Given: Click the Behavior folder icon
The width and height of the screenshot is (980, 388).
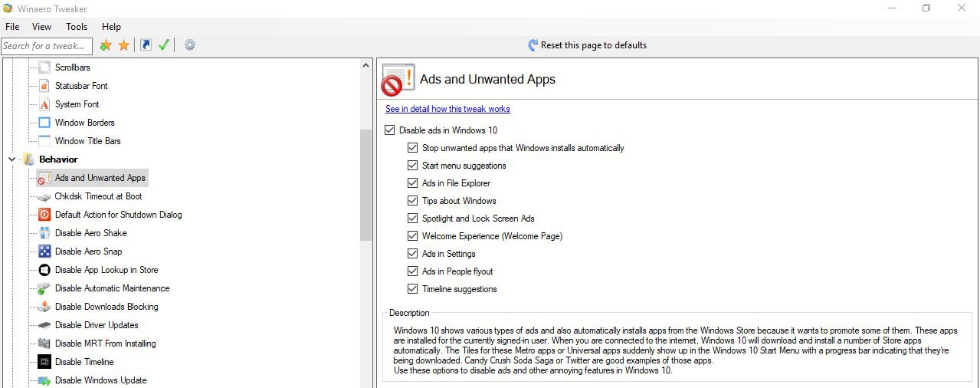Looking at the screenshot, I should (x=28, y=159).
